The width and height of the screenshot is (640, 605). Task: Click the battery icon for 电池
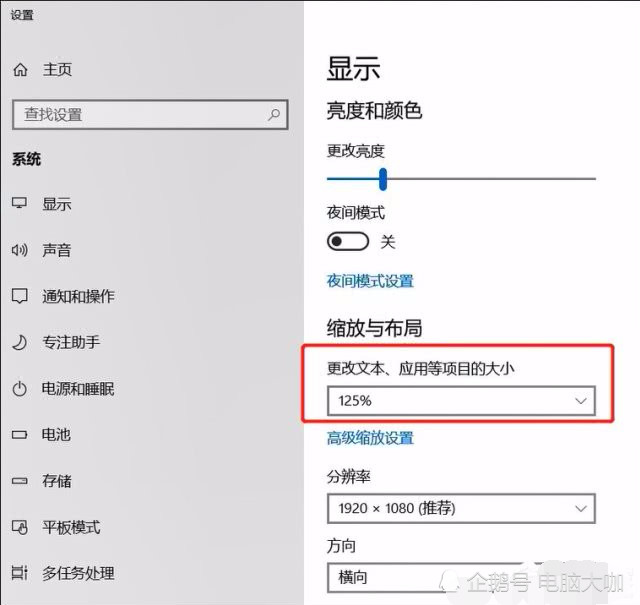pos(19,435)
